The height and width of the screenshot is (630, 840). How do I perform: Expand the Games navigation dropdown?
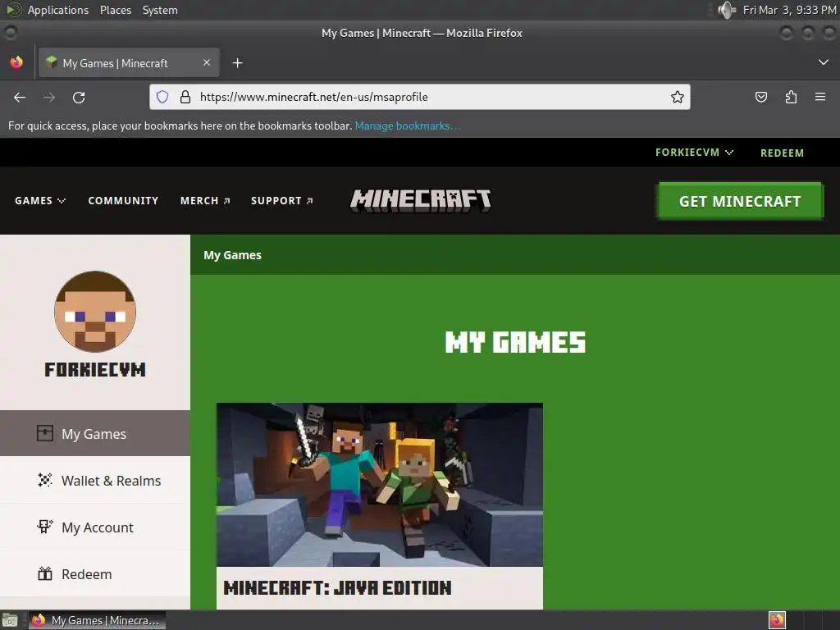[x=40, y=200]
